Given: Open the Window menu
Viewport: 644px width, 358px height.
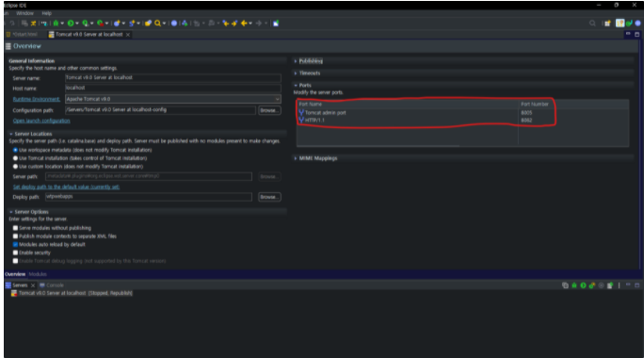Looking at the screenshot, I should pyautogui.click(x=24, y=13).
